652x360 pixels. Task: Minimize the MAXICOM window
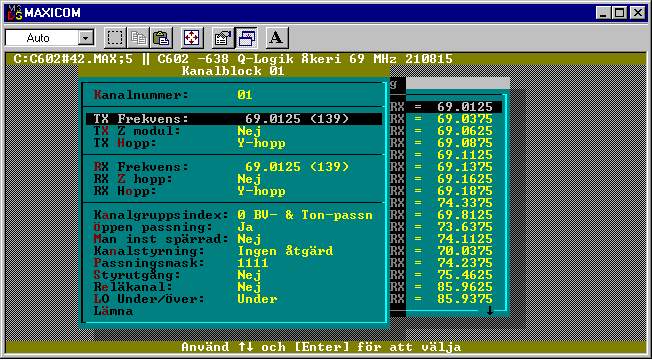(x=603, y=13)
